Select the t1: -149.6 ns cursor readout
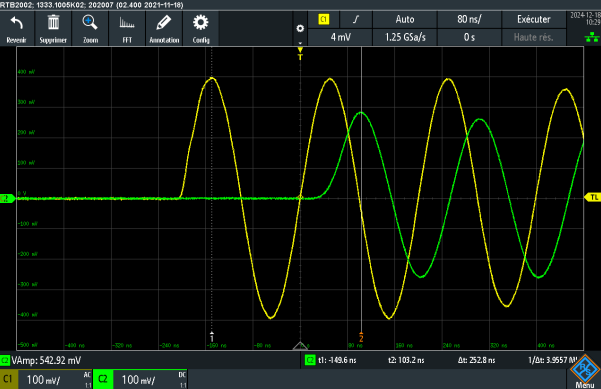This screenshot has width=601, height=389. coord(337,360)
